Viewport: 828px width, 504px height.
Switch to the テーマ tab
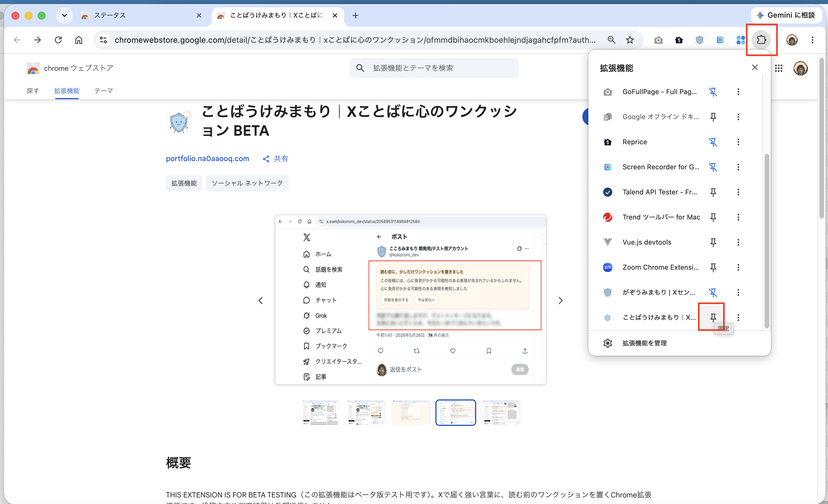click(x=104, y=91)
